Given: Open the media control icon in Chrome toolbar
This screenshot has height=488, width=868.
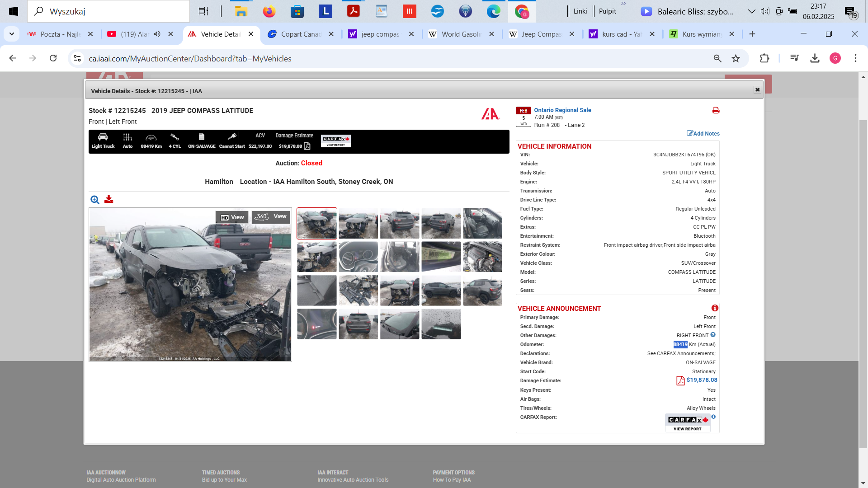Looking at the screenshot, I should point(794,58).
